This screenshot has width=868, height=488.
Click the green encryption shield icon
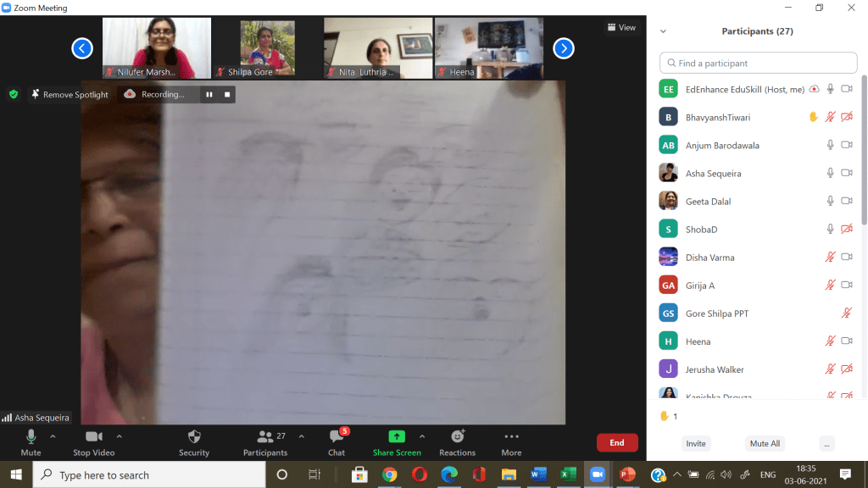point(14,94)
